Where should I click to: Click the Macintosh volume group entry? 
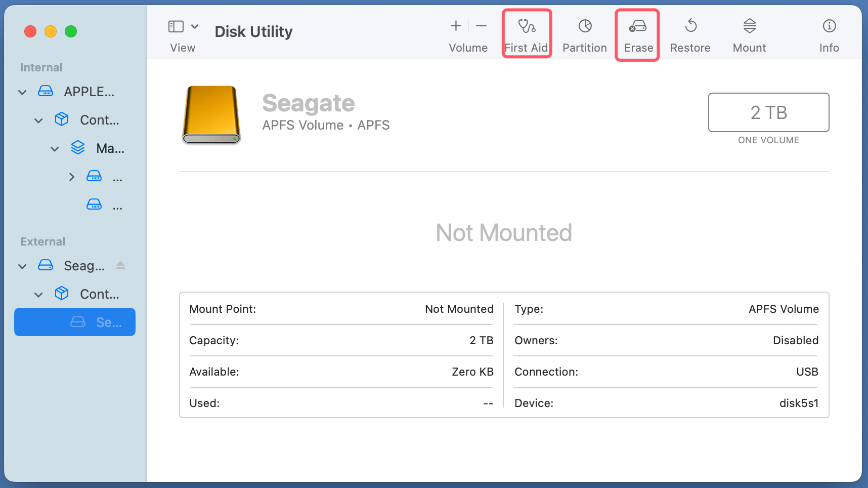[x=109, y=148]
